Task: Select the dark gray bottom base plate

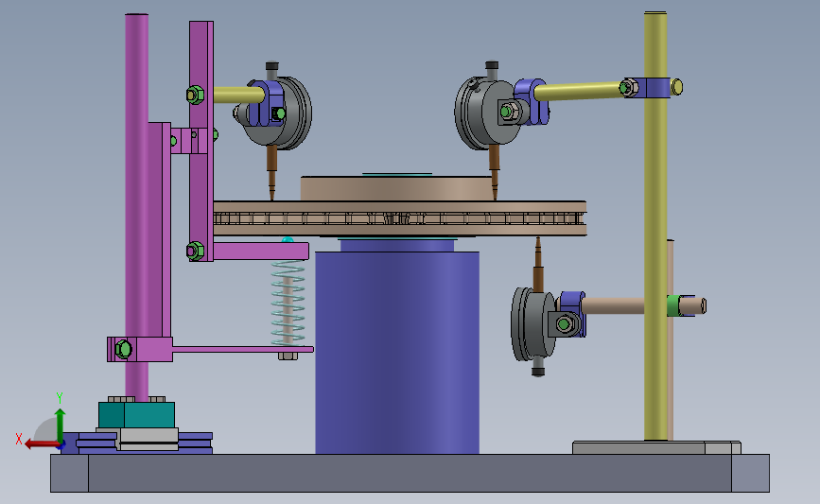Action: pyautogui.click(x=410, y=473)
